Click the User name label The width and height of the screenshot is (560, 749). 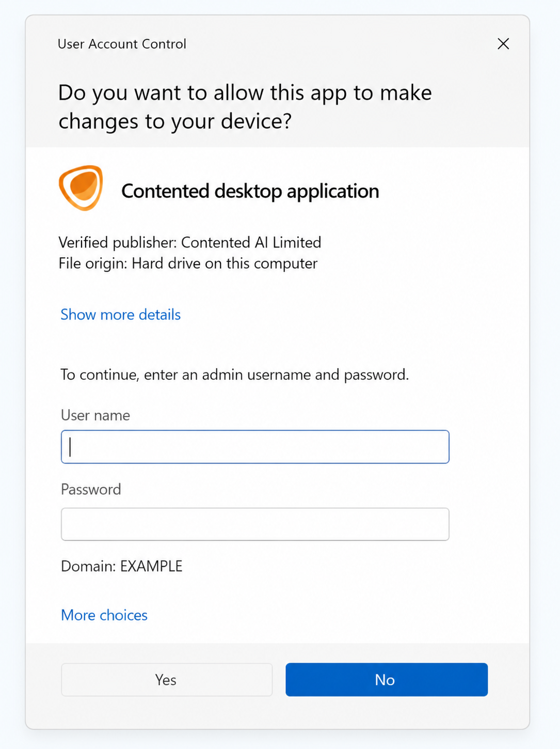pos(95,415)
